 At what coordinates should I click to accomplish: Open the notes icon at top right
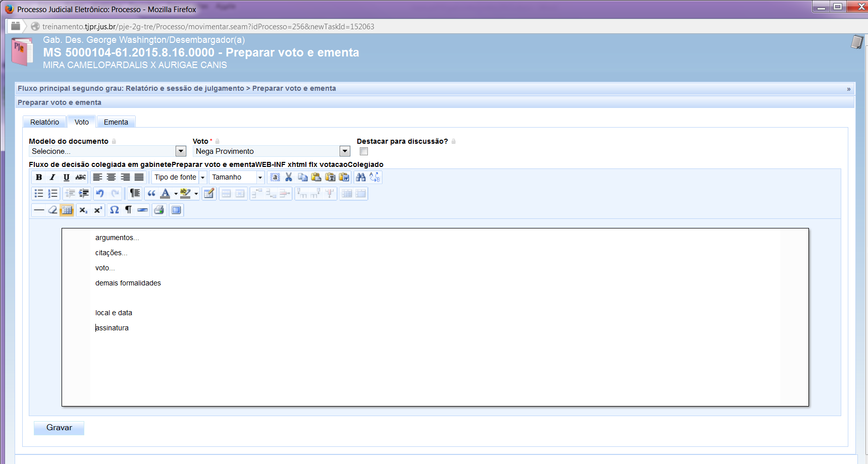click(857, 42)
